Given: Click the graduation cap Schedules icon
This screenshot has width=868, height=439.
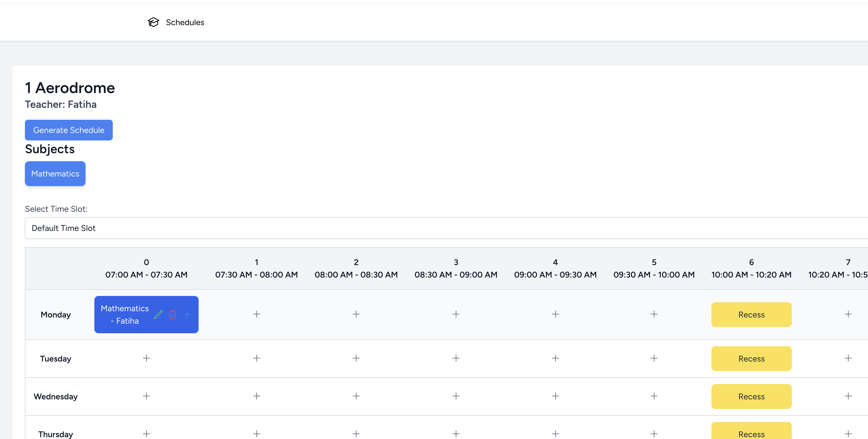Looking at the screenshot, I should (x=153, y=22).
